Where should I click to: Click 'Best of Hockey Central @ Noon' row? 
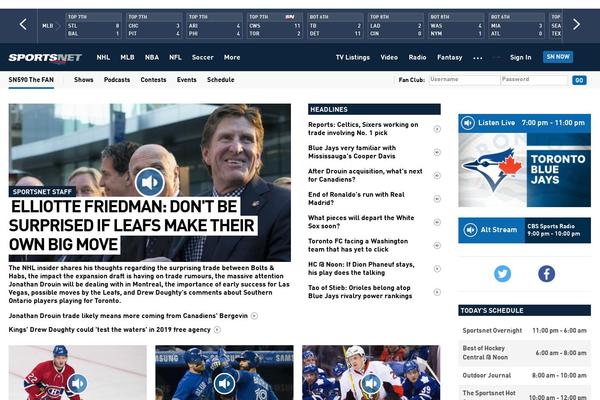525,353
